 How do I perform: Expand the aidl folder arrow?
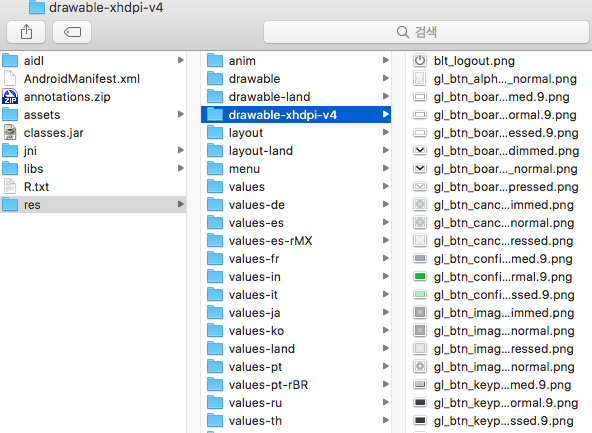(x=181, y=60)
